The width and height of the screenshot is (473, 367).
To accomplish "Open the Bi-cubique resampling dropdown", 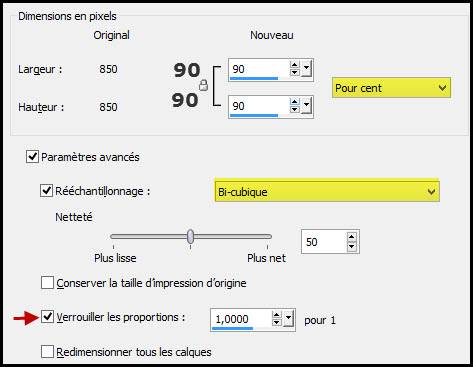I will tap(327, 191).
